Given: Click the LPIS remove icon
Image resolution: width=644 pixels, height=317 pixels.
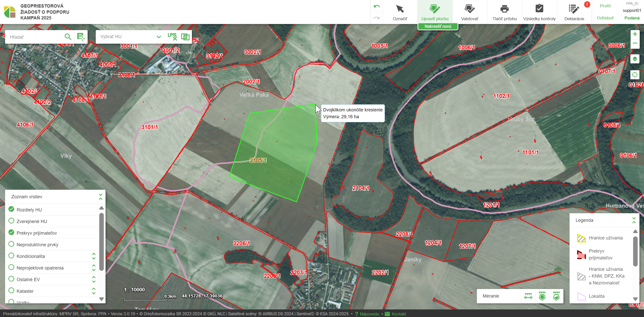Looking at the screenshot, I should (172, 37).
